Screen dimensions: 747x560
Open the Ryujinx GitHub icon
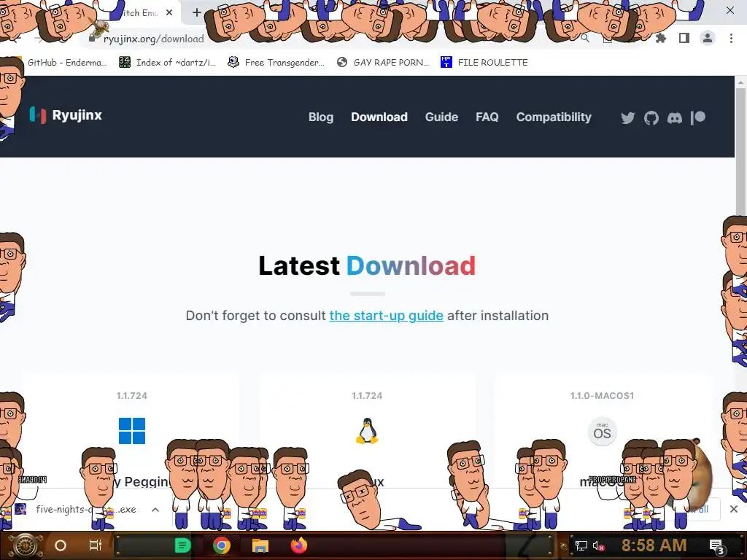tap(651, 117)
